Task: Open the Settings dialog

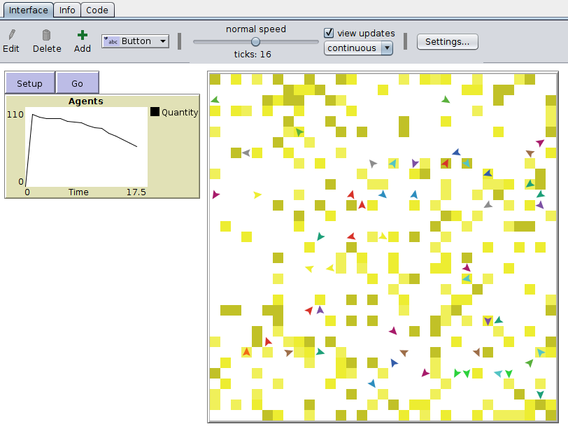Action: pos(447,42)
